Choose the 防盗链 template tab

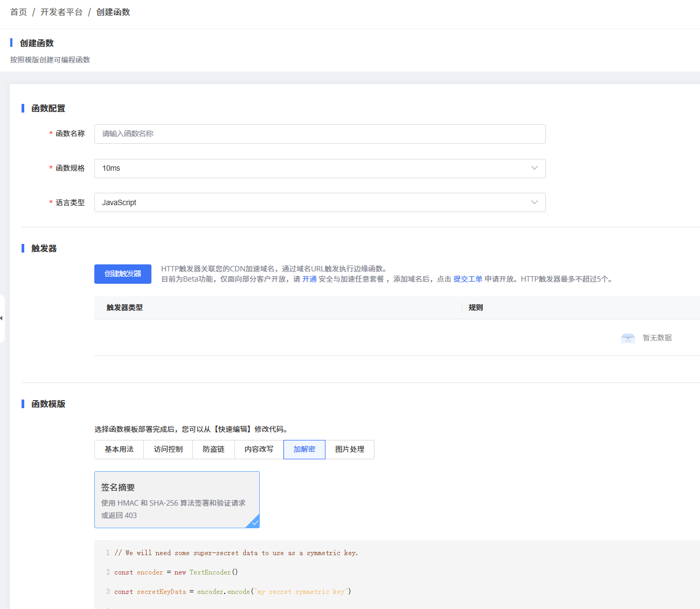coord(213,450)
